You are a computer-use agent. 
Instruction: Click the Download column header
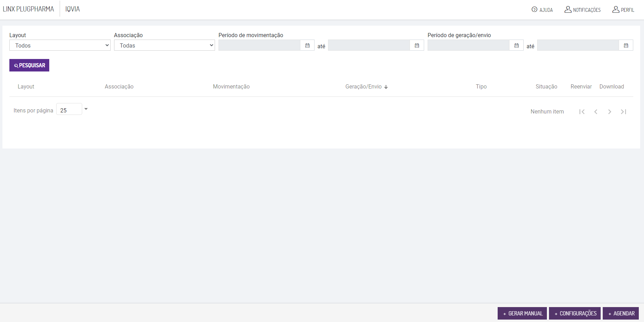(x=612, y=87)
